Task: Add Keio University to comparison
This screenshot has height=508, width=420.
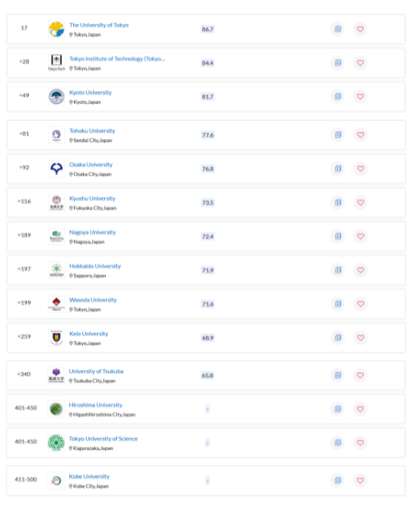Action: [x=338, y=338]
